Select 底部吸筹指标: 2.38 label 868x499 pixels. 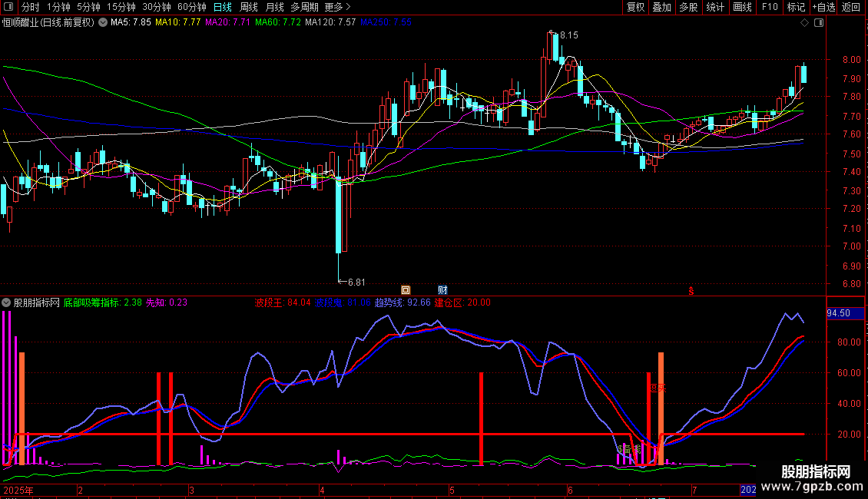coord(102,302)
